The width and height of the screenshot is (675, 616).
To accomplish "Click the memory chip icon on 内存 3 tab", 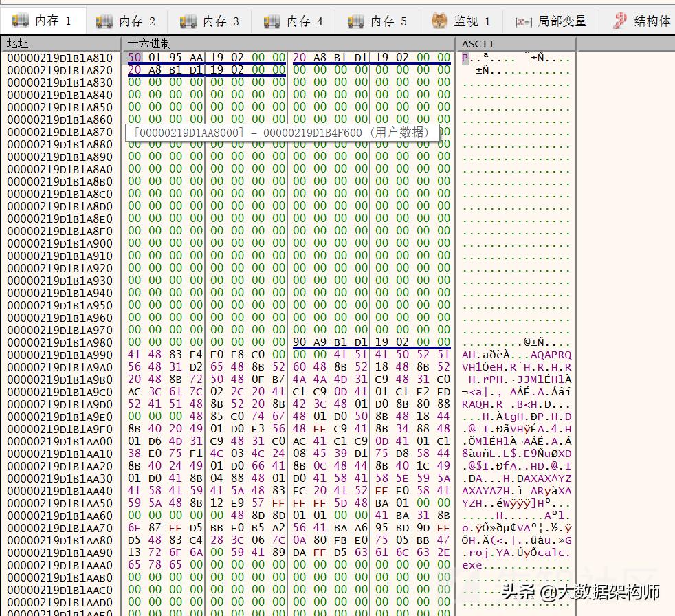I will (x=187, y=21).
